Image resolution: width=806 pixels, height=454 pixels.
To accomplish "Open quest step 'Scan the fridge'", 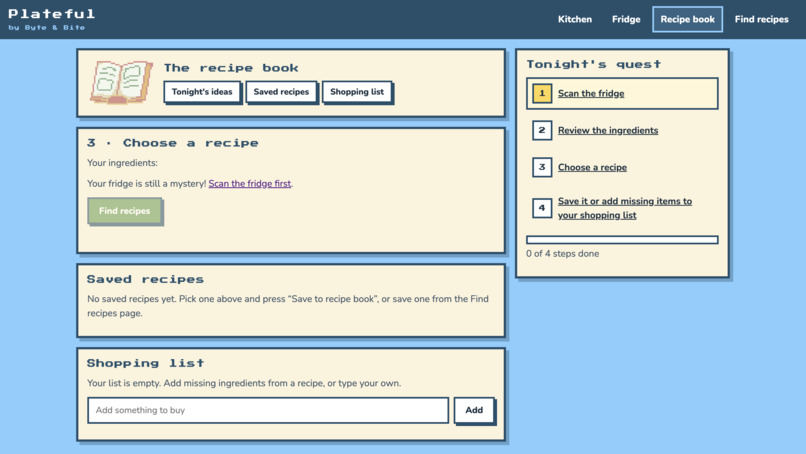I will point(591,94).
